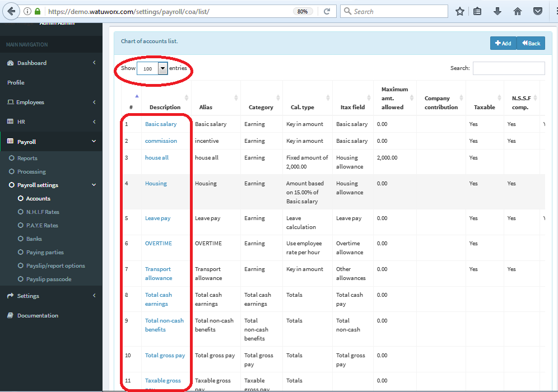Viewport: 558px width, 392px height.
Task: Open the Show entries dropdown
Action: point(152,68)
